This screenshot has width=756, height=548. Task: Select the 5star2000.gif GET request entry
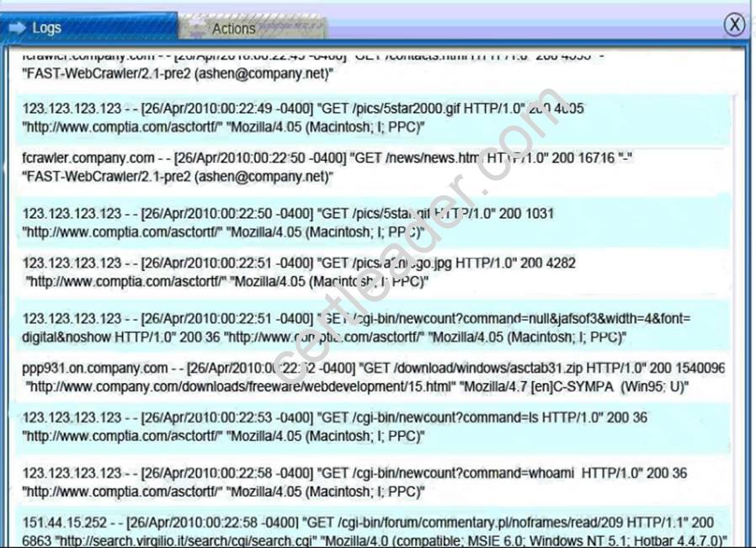click(253, 116)
